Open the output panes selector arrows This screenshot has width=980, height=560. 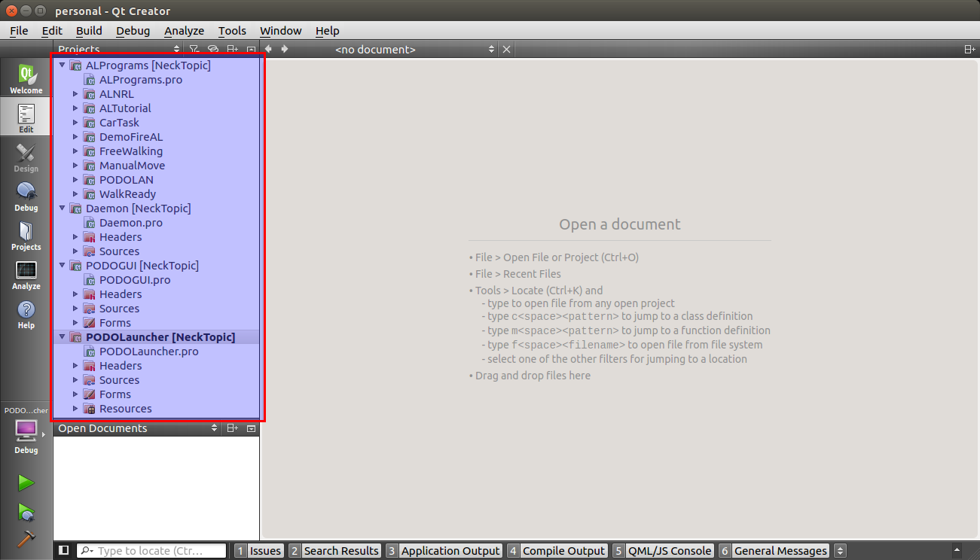pyautogui.click(x=841, y=551)
